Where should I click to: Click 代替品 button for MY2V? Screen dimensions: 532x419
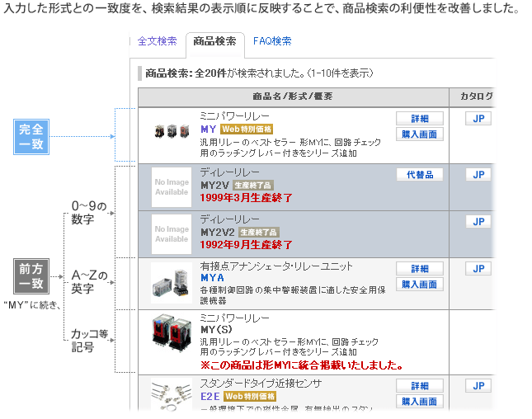(x=420, y=174)
